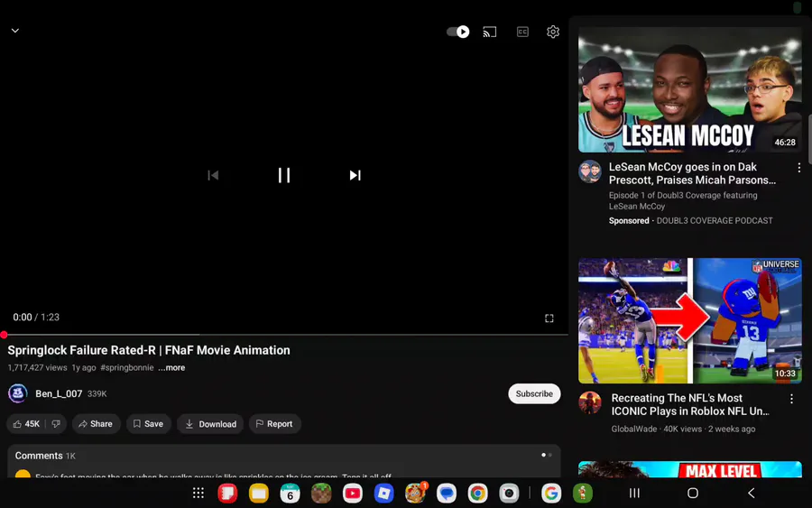Toggle closed captions (CC)
The height and width of the screenshot is (508, 812).
coord(522,32)
